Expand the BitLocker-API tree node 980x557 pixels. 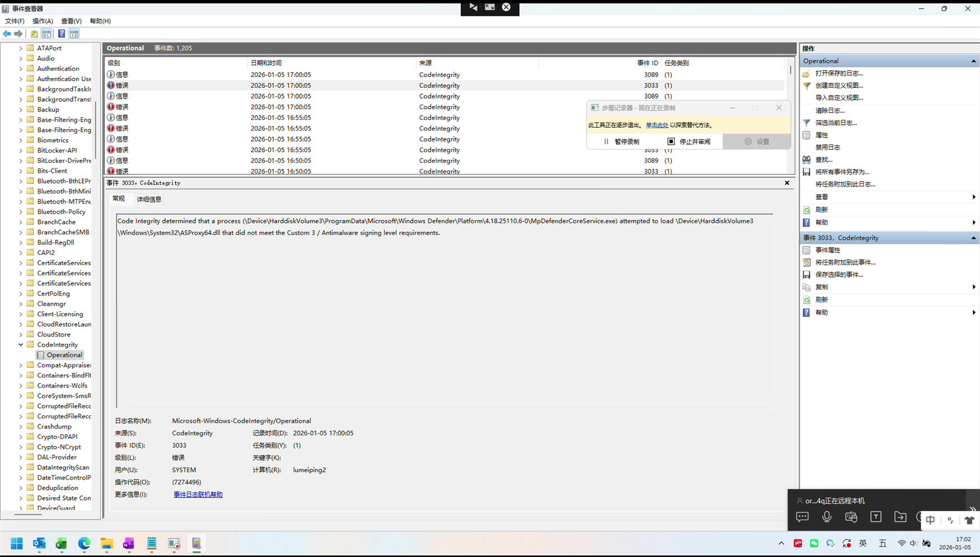(x=21, y=151)
